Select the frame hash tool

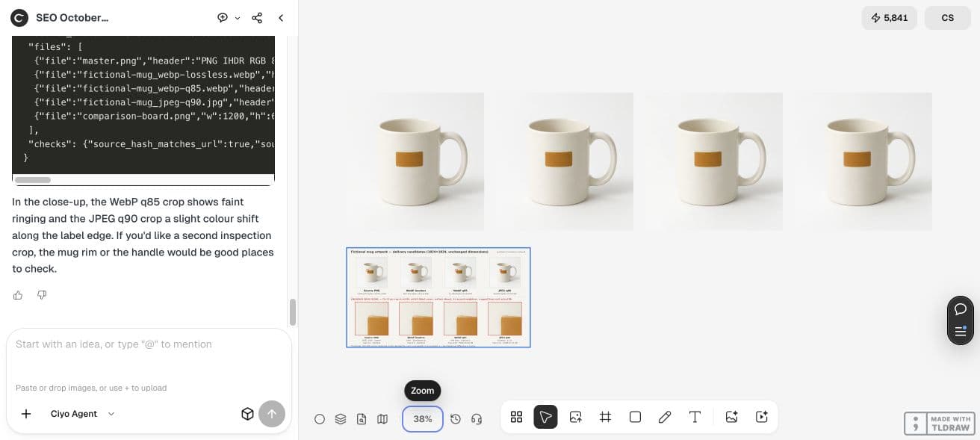click(606, 417)
